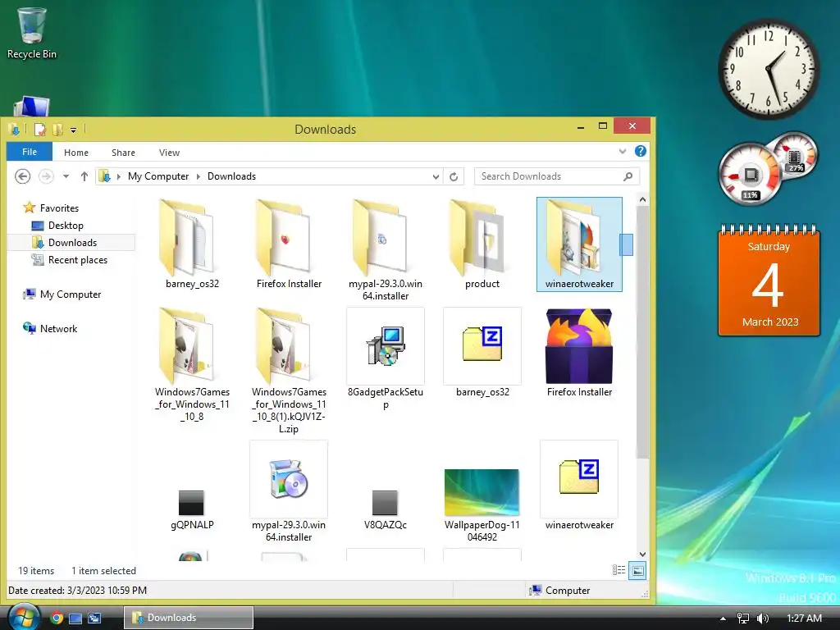Open the barney_os32 folder
Viewport: 840px width, 630px height.
click(192, 244)
